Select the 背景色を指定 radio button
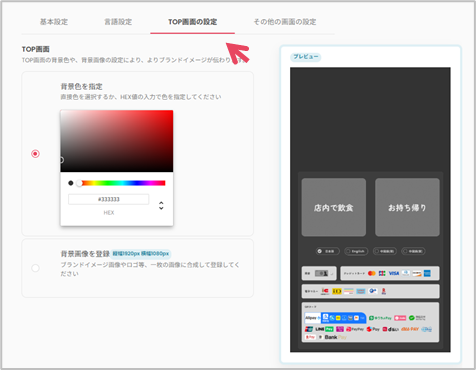The height and width of the screenshot is (370, 476). point(35,154)
